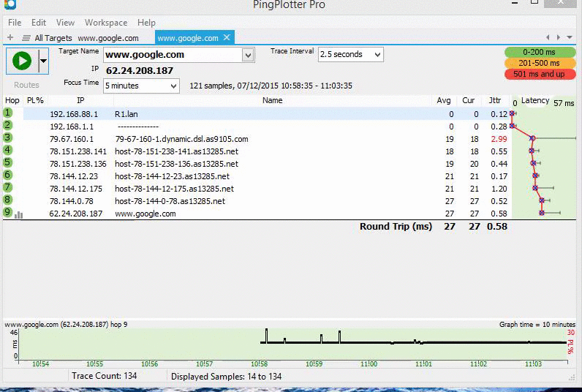The width and height of the screenshot is (582, 392).
Task: Click the Hop column header
Action: [12, 101]
